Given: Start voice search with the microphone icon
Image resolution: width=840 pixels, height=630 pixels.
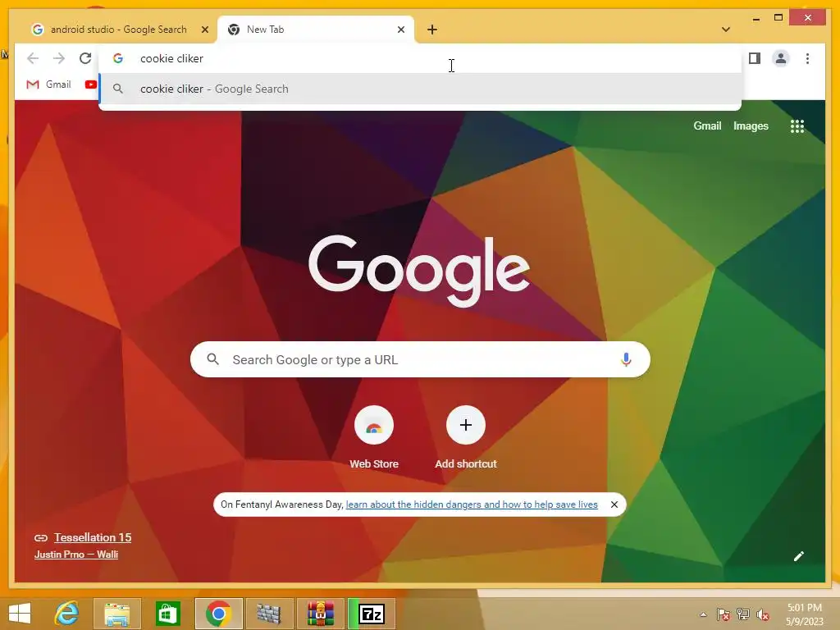Looking at the screenshot, I should click(626, 359).
